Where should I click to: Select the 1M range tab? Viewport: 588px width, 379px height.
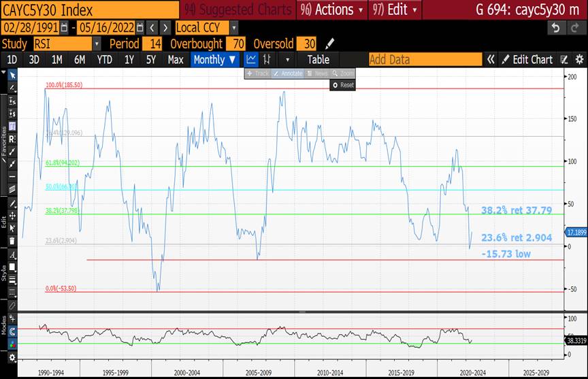pos(57,60)
